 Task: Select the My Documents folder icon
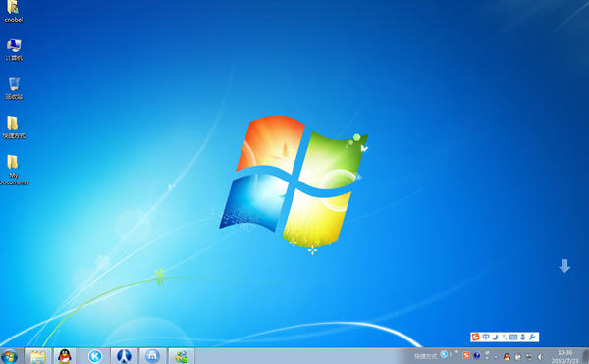14,170
